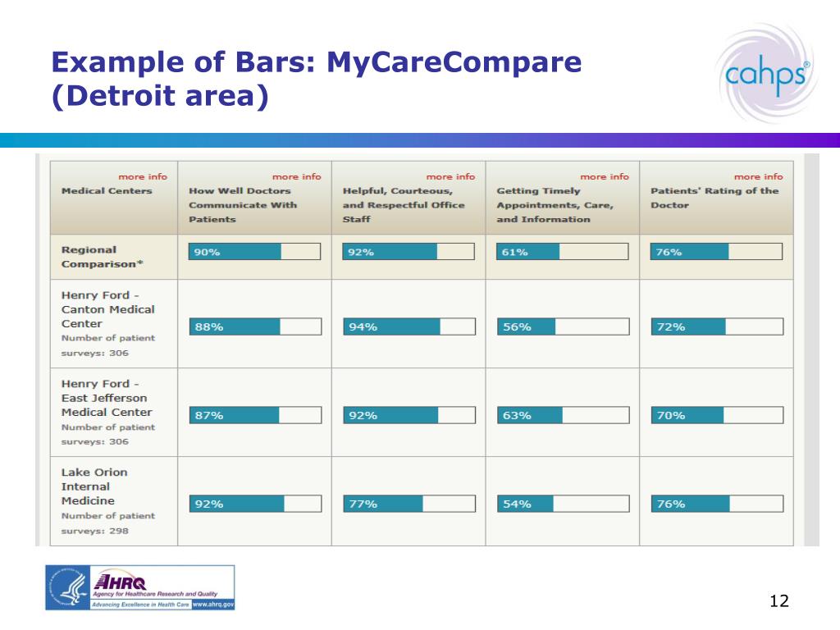Image resolution: width=840 pixels, height=630 pixels.
Task: Click 'more info' above Medical Centers
Action: pos(143,176)
